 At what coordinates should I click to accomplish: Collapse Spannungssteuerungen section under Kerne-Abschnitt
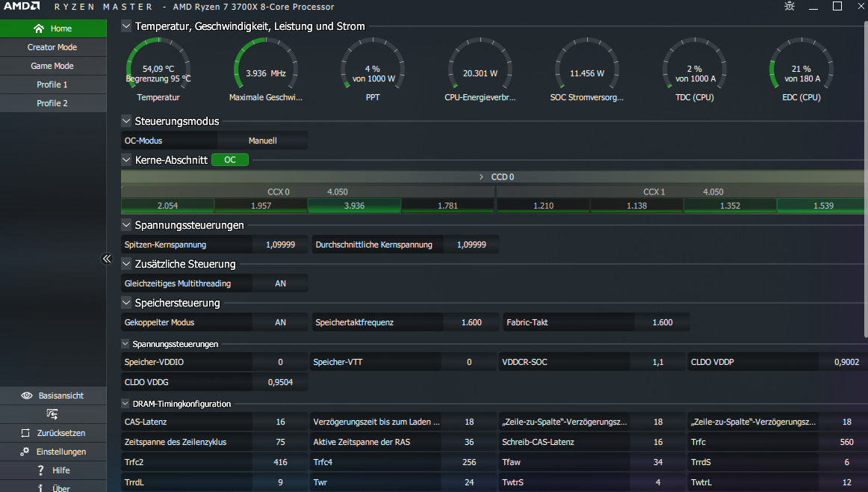pos(126,225)
